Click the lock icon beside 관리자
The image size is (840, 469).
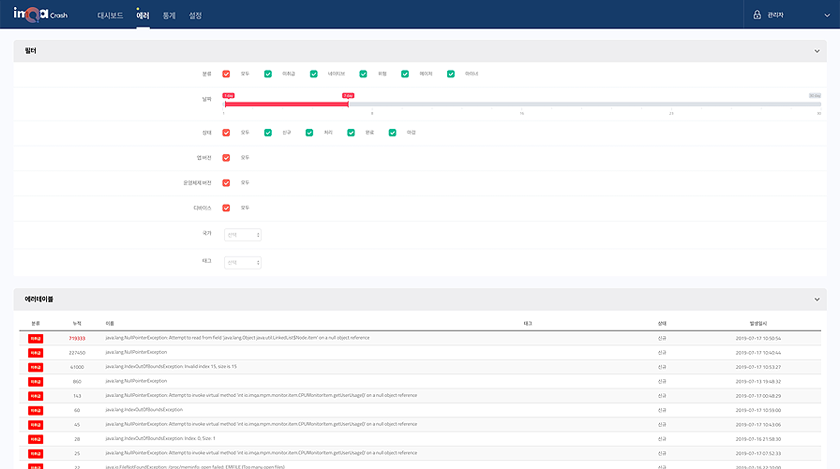point(756,15)
